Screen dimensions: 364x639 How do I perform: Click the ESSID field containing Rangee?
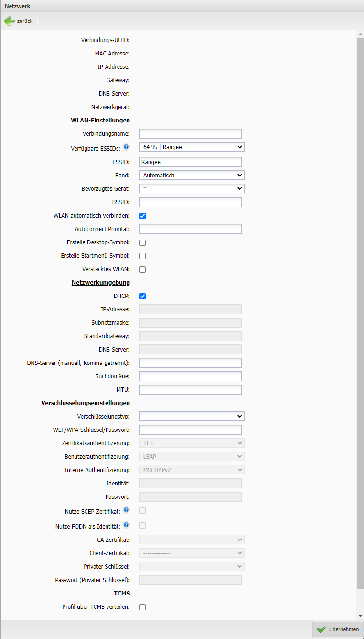click(x=190, y=162)
